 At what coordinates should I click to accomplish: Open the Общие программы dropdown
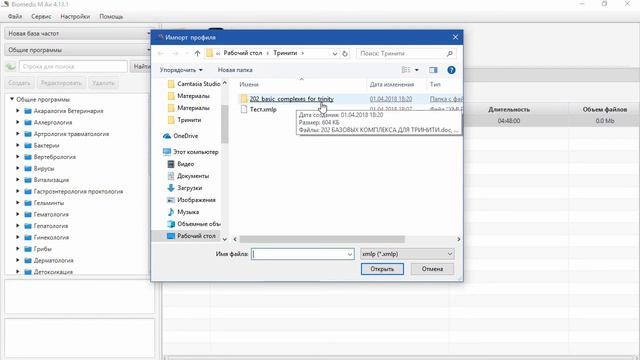pyautogui.click(x=79, y=50)
